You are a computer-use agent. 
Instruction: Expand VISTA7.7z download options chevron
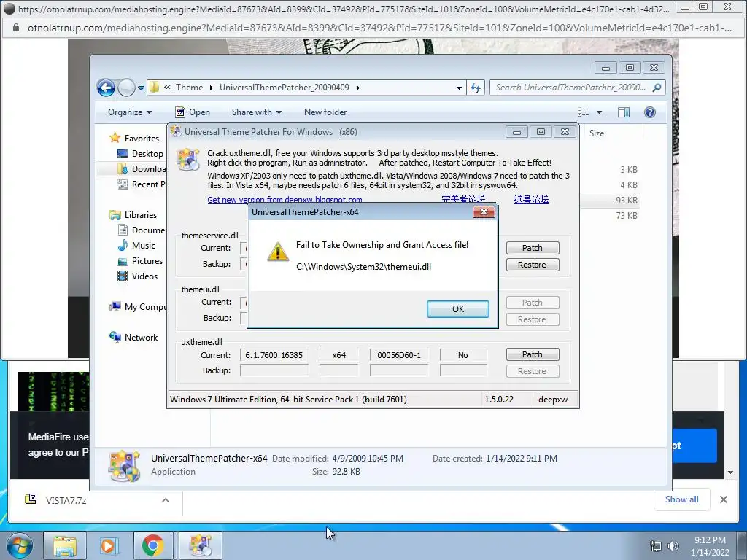point(166,500)
